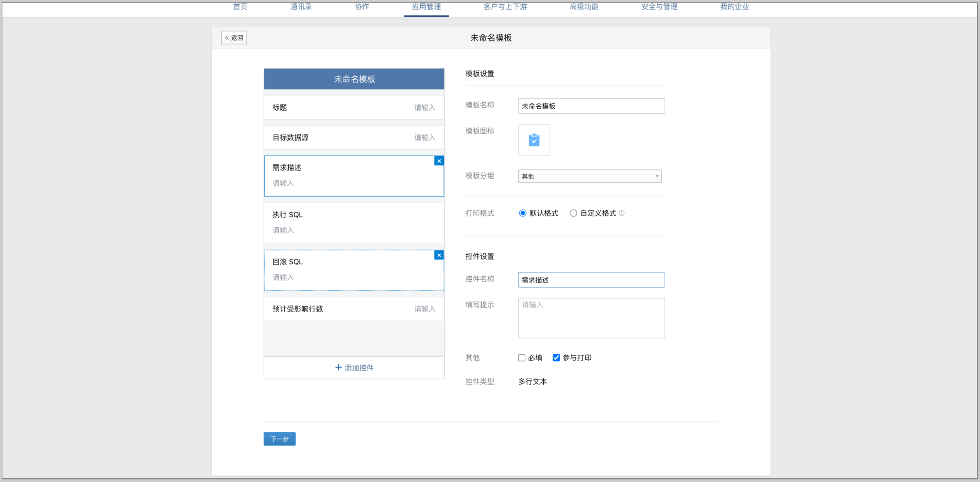980x482 pixels.
Task: Go to 客户与上下游 tab
Action: [505, 7]
